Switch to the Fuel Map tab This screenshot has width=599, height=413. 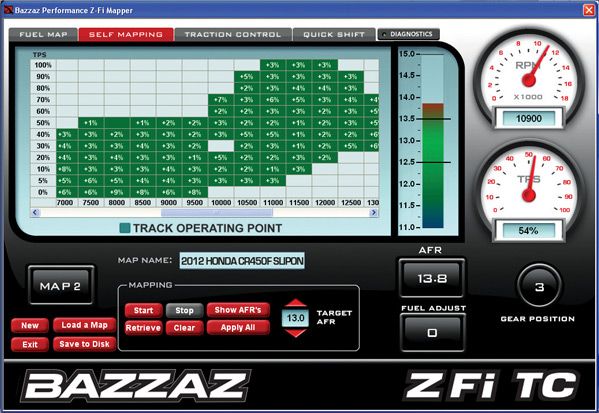[x=43, y=34]
